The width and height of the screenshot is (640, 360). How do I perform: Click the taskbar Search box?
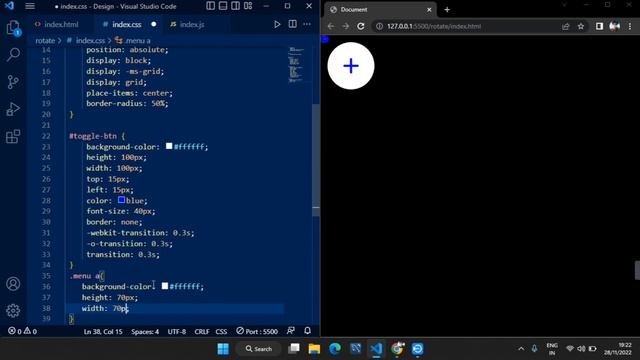[259, 349]
